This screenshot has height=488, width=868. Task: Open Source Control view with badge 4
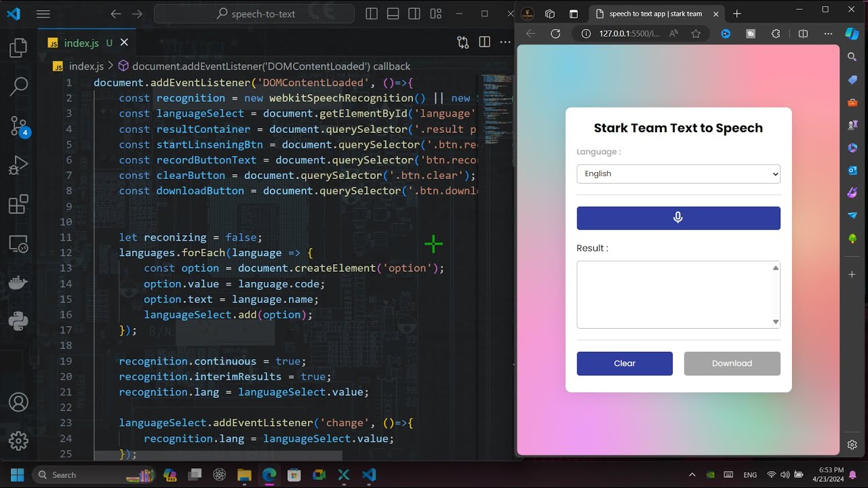pyautogui.click(x=18, y=126)
